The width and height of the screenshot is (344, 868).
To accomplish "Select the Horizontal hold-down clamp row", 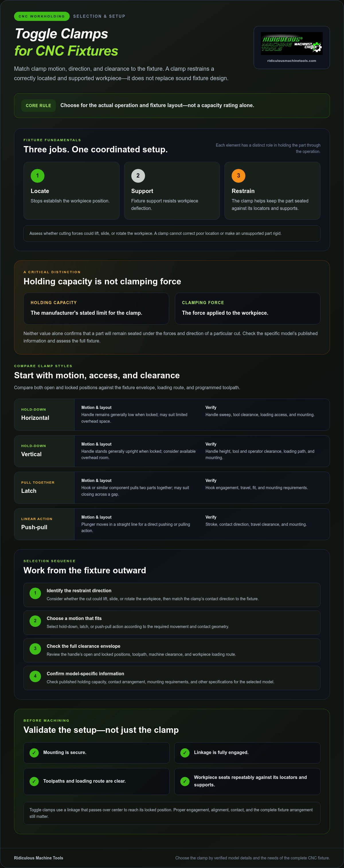I will [x=172, y=415].
